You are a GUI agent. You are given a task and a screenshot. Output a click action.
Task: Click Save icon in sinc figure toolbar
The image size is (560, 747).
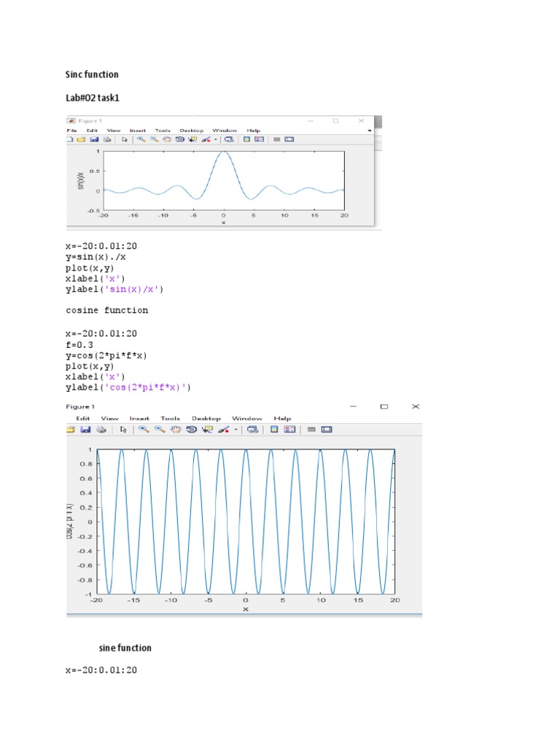pos(94,139)
